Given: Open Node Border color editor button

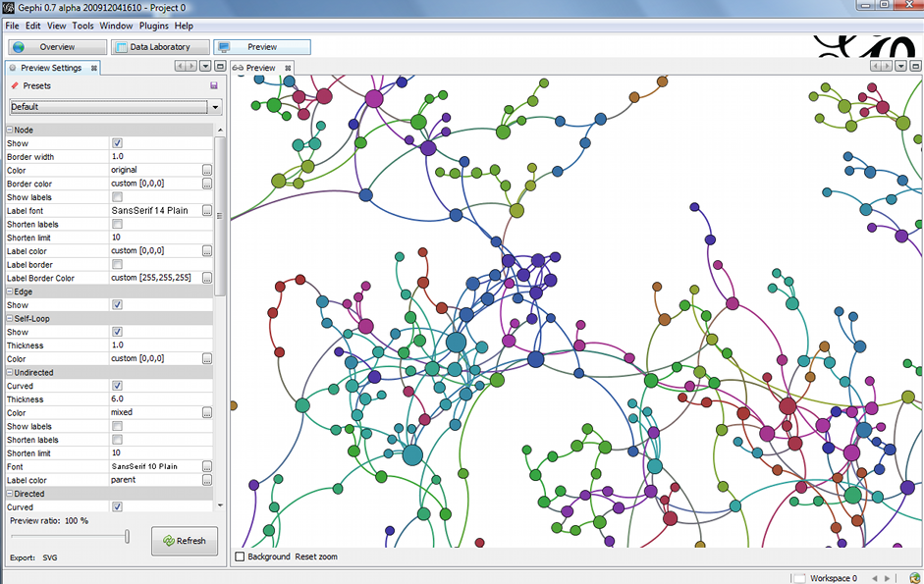Looking at the screenshot, I should (207, 184).
